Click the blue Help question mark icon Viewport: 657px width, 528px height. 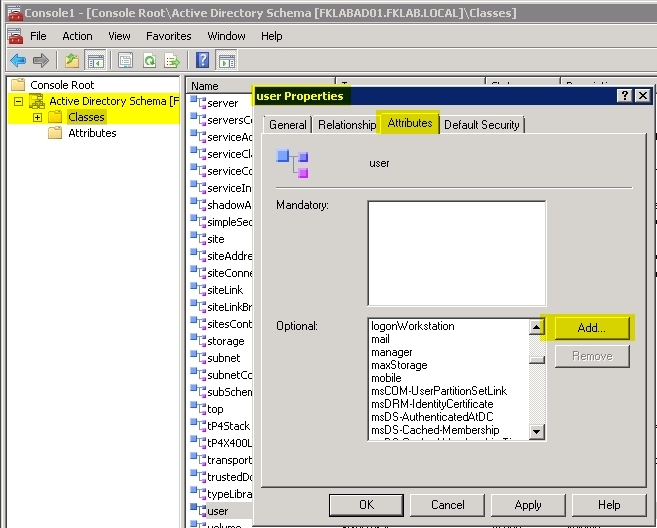pos(202,60)
